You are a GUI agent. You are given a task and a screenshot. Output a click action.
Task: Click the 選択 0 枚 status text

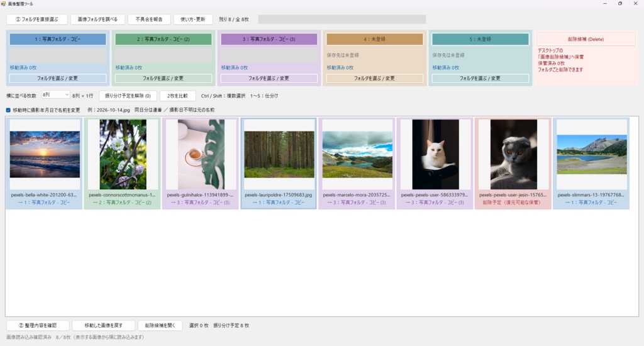click(x=199, y=325)
